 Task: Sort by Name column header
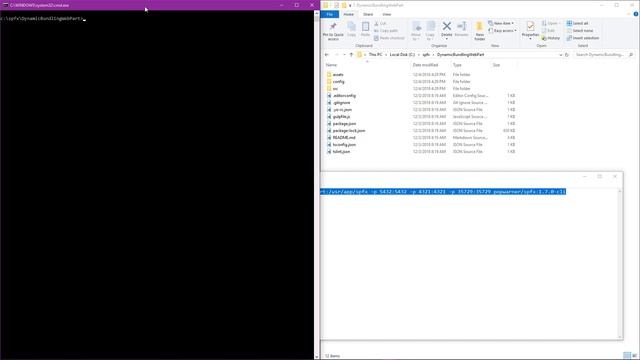[331, 65]
